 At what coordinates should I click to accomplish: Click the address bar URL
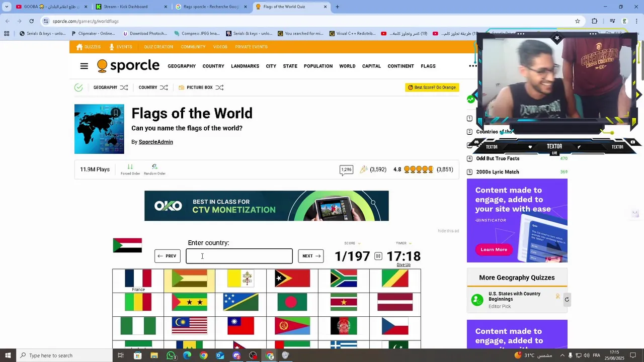[86, 21]
